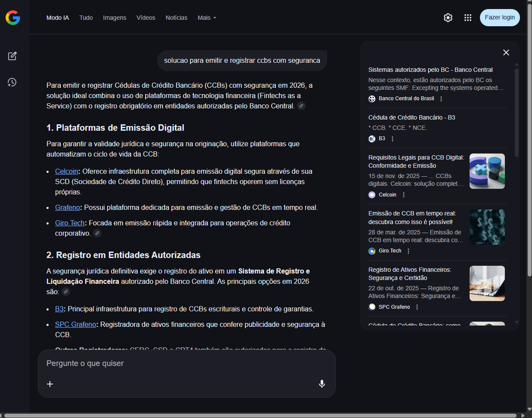The image size is (532, 418).
Task: Open the Celcoin link in answer
Action: [67, 171]
